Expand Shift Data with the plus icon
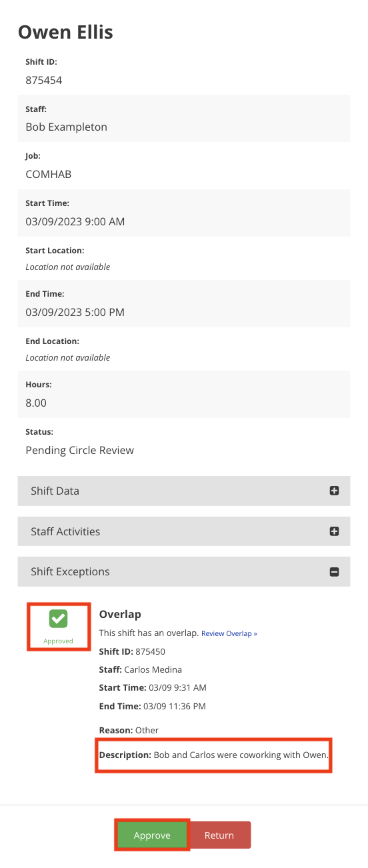The image size is (368, 868). pyautogui.click(x=335, y=491)
